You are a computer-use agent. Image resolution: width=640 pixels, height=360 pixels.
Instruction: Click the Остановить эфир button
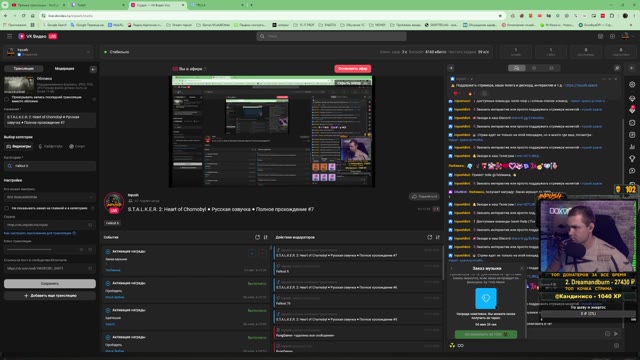coord(353,69)
